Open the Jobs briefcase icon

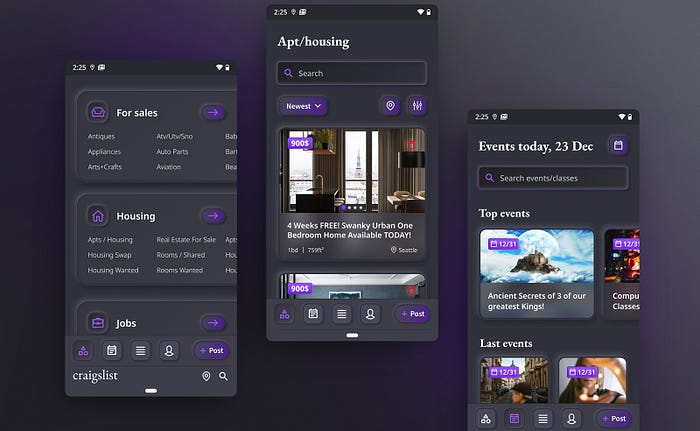click(x=98, y=322)
